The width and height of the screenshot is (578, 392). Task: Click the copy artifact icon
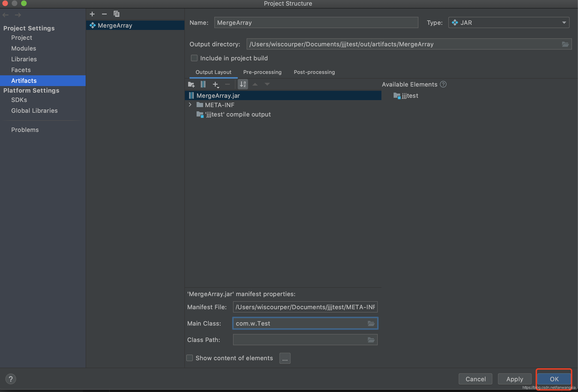point(116,14)
